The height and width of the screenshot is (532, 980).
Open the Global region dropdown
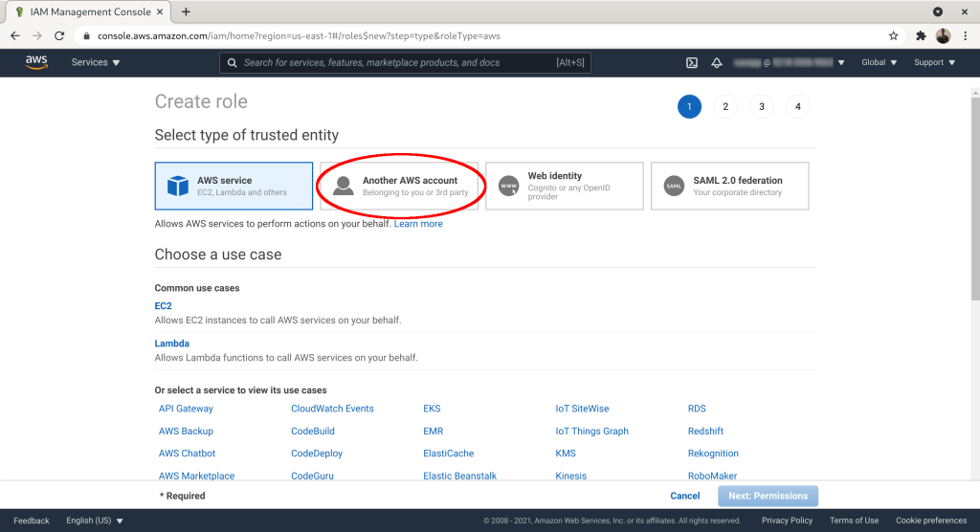(880, 62)
